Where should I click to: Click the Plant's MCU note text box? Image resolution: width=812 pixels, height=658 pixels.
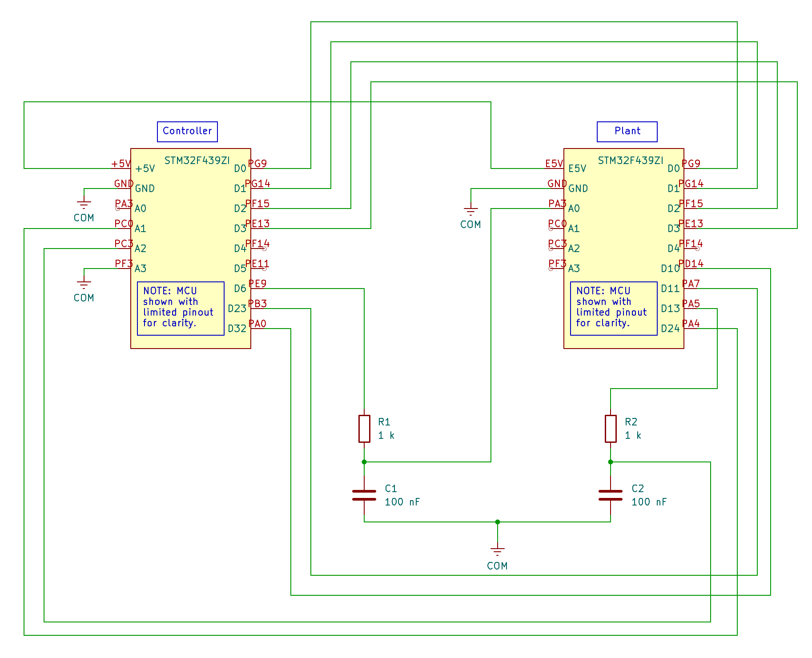click(614, 308)
